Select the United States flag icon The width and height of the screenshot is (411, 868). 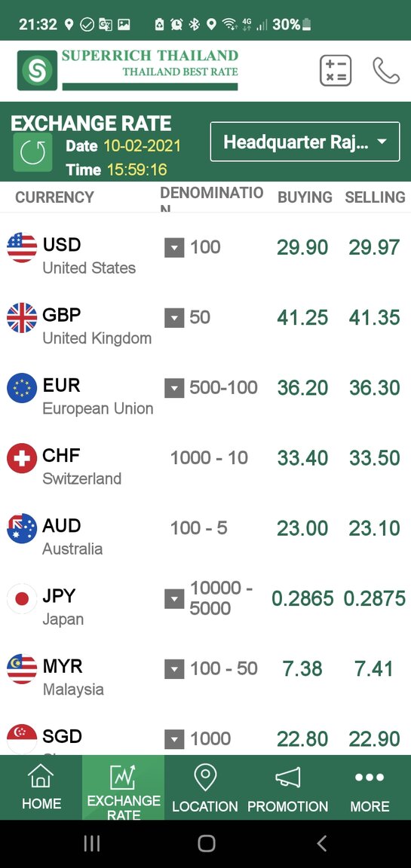click(22, 247)
